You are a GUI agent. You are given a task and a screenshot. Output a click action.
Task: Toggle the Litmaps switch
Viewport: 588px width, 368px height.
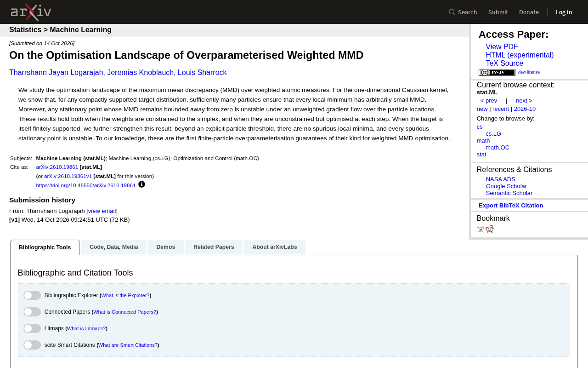[x=32, y=328]
